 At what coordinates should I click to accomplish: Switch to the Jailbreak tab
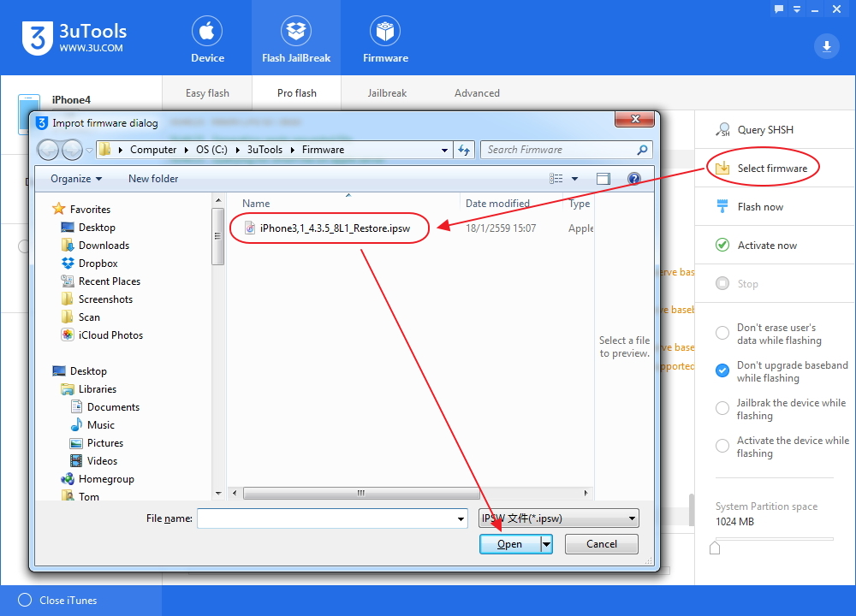[387, 92]
